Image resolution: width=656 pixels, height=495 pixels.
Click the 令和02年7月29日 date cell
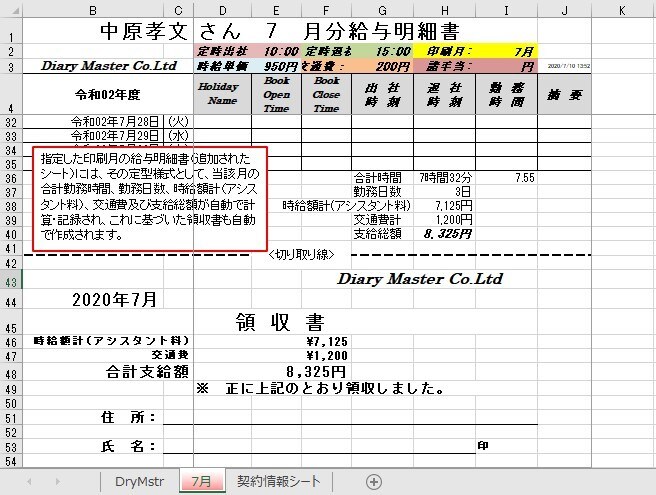coord(93,136)
